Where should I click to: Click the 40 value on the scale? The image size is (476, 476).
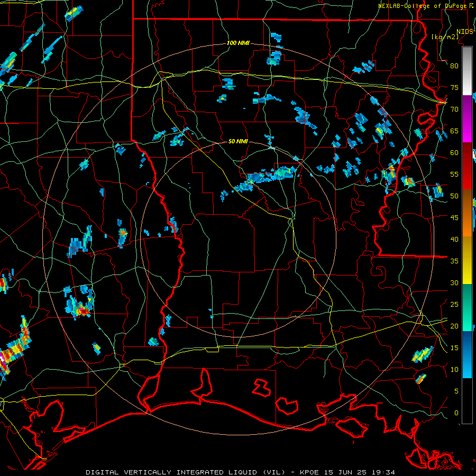[454, 239]
